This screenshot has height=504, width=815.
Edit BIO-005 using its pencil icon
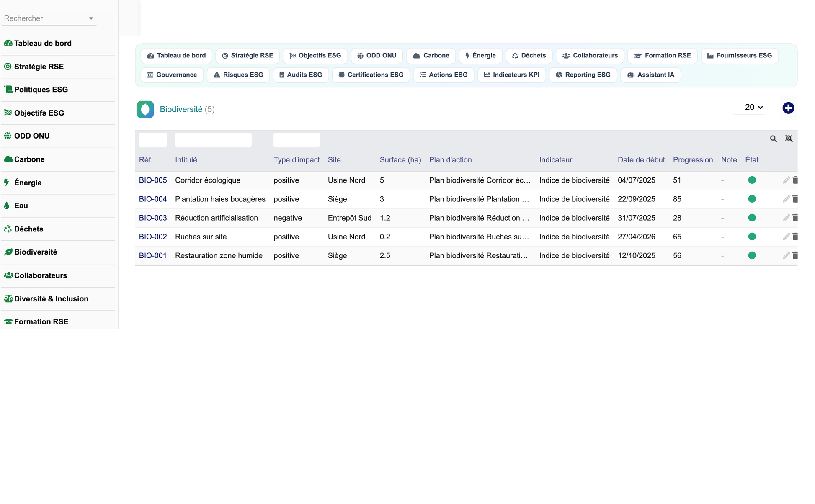pos(786,180)
